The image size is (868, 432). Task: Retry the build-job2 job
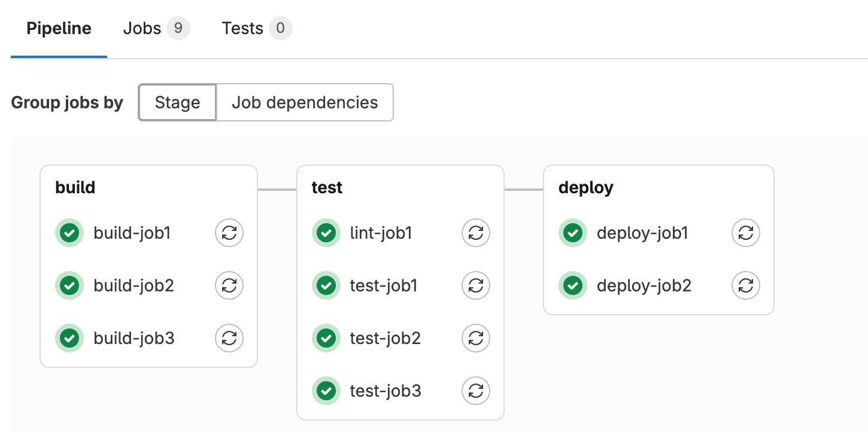229,285
